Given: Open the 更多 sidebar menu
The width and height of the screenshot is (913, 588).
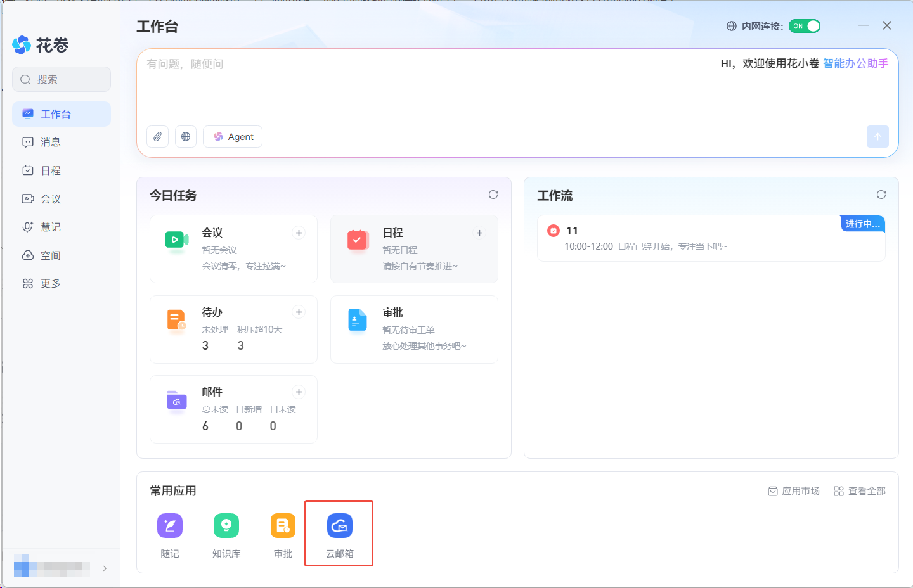Looking at the screenshot, I should [51, 284].
